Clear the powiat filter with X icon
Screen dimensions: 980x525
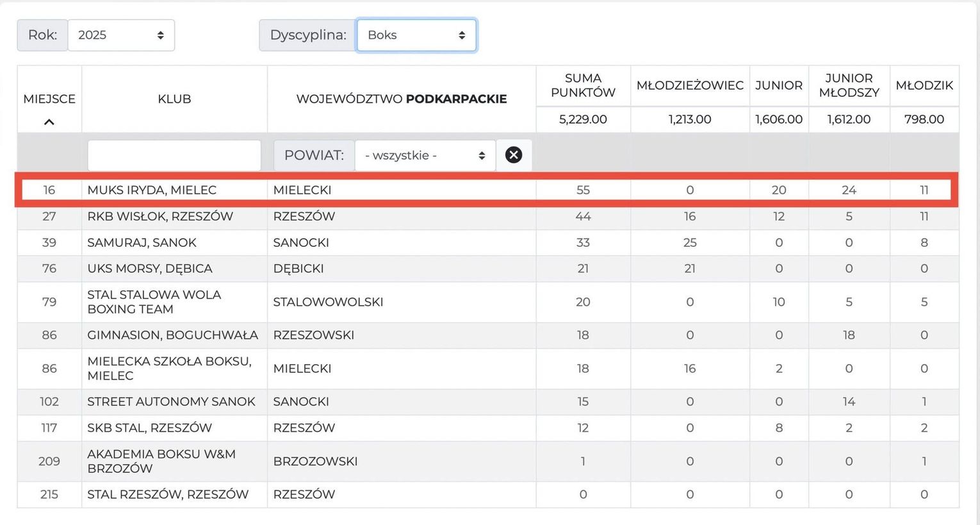point(513,155)
